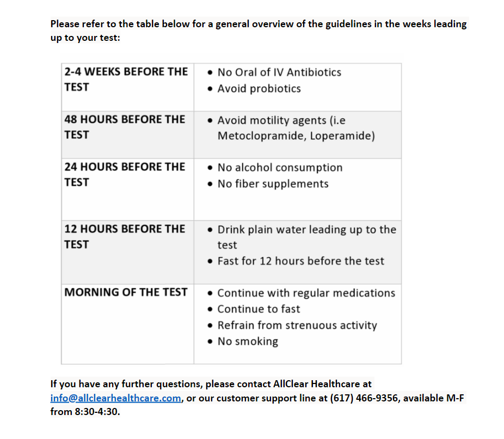Click the "2-4 WEEKS BEFORE THE TEST" heading cell

pyautogui.click(x=126, y=79)
